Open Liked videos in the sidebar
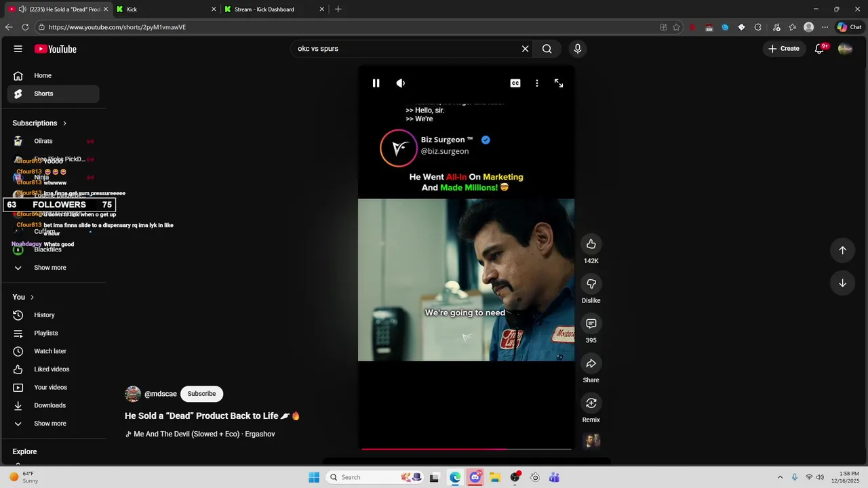This screenshot has width=868, height=488. click(x=53, y=369)
